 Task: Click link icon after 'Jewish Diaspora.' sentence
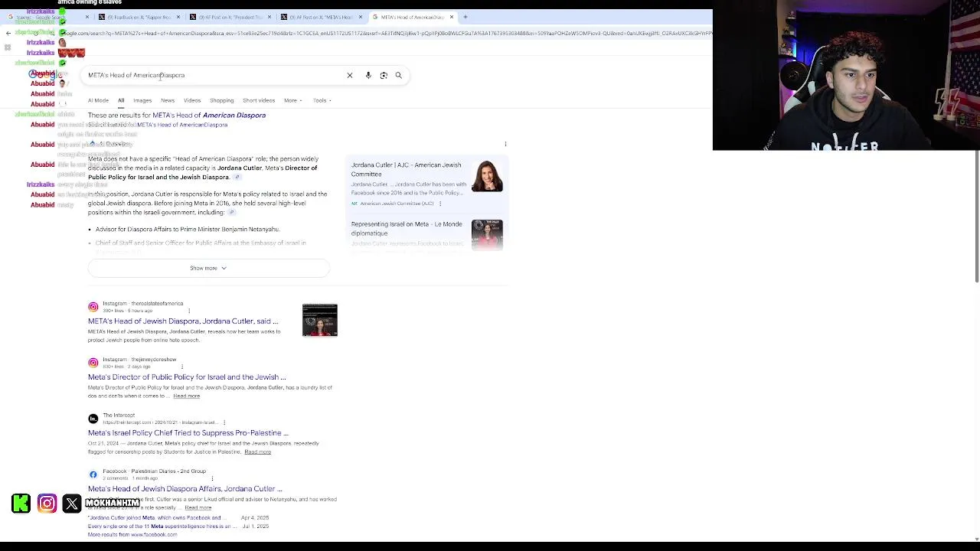pyautogui.click(x=237, y=178)
